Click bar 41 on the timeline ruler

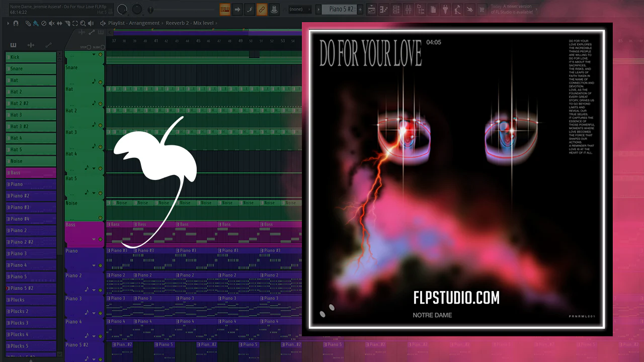click(x=156, y=41)
